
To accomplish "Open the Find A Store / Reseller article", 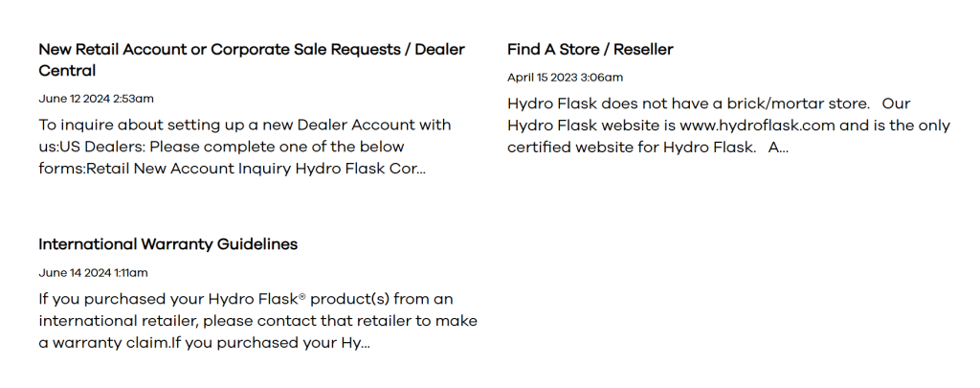I will coord(590,49).
